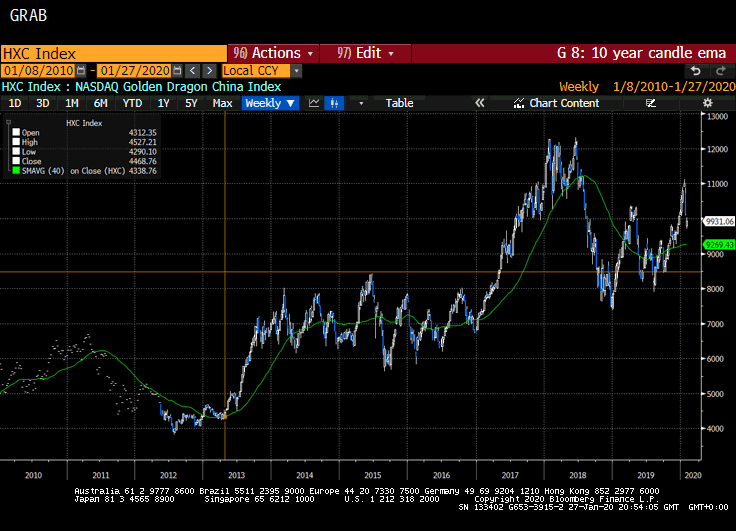
Task: Toggle the Close series legend box
Action: 15,160
